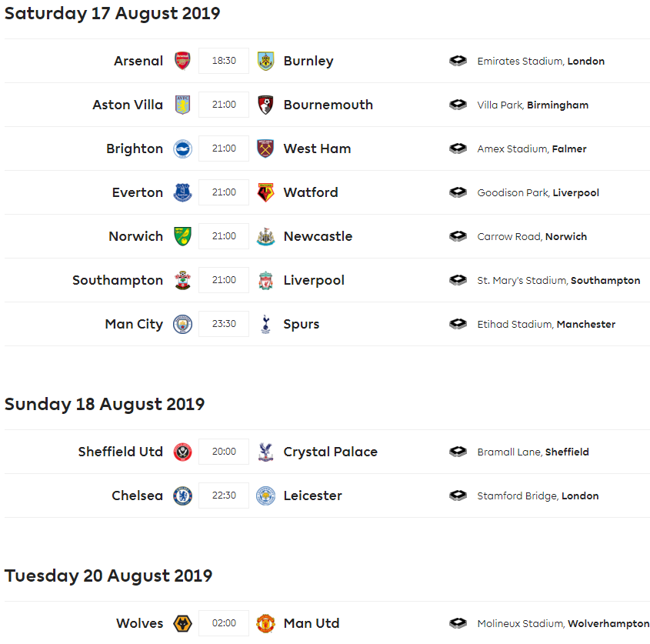Click the Goodison Park, Liverpool venue
Image resolution: width=650 pixels, height=644 pixels.
538,193
